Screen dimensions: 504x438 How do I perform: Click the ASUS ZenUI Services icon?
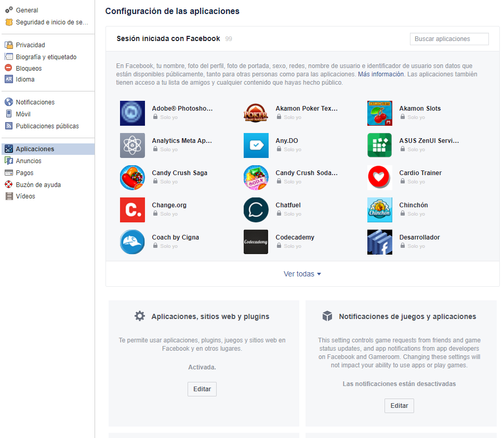pyautogui.click(x=380, y=145)
